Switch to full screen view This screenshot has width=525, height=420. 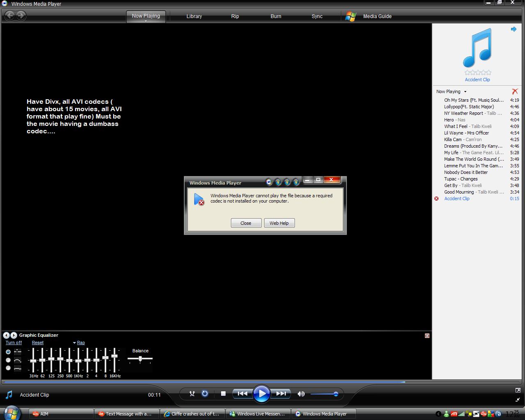pos(518,390)
